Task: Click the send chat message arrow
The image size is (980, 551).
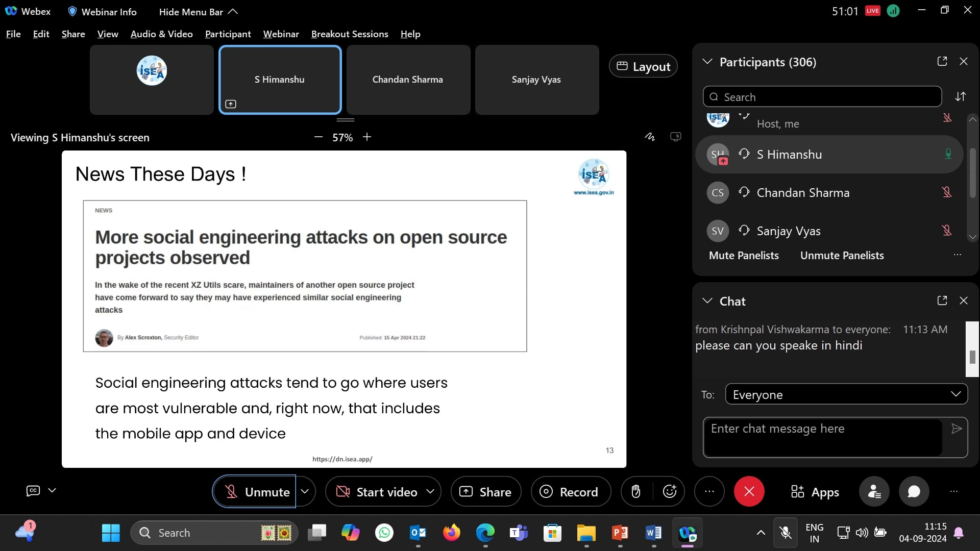Action: pos(957,429)
